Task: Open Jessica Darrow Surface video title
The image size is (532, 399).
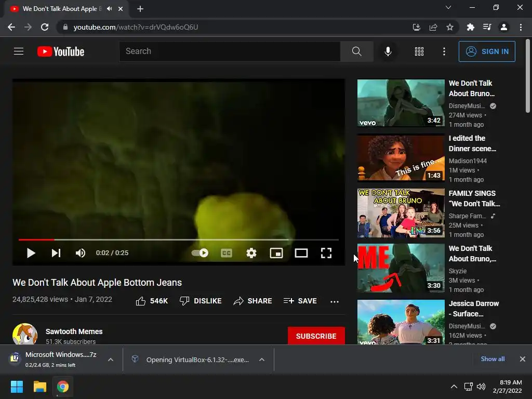Action: 474,309
